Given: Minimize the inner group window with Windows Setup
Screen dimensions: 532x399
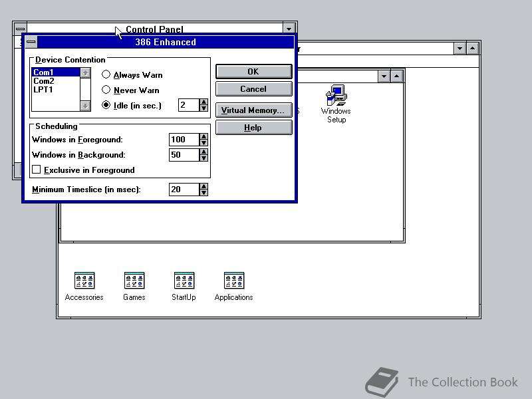Looking at the screenshot, I should pyautogui.click(x=384, y=76).
